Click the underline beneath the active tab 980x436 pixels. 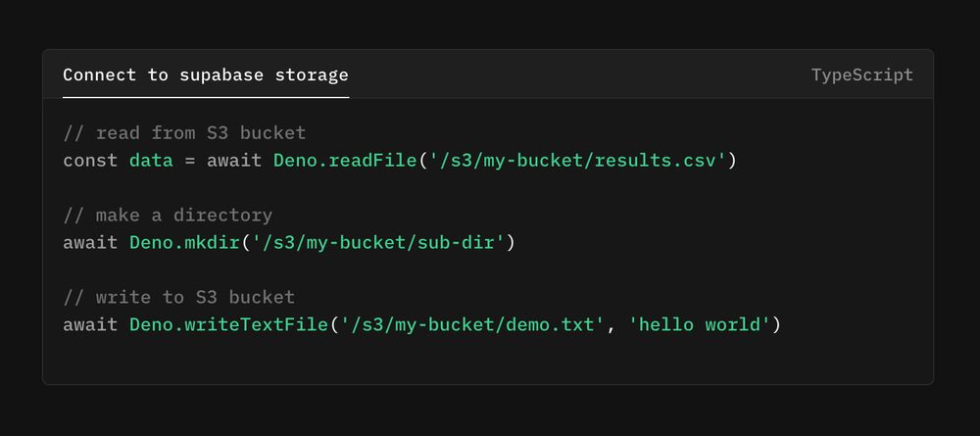coord(206,97)
